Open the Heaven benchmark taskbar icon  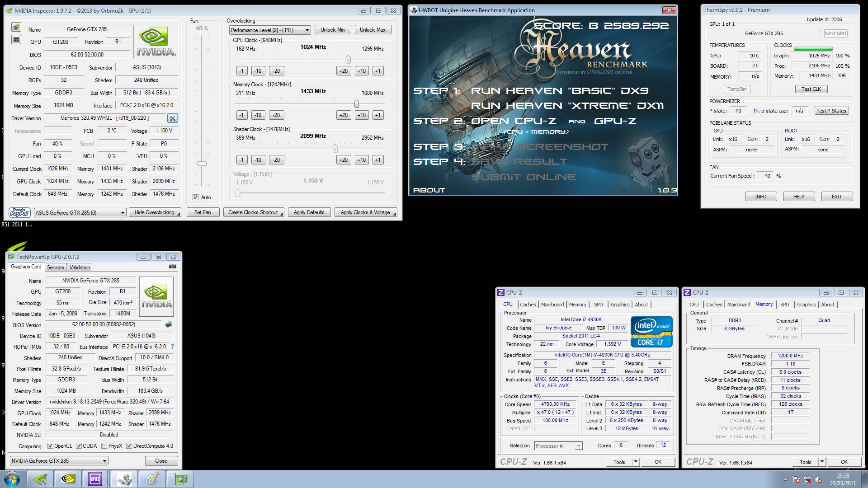click(124, 479)
